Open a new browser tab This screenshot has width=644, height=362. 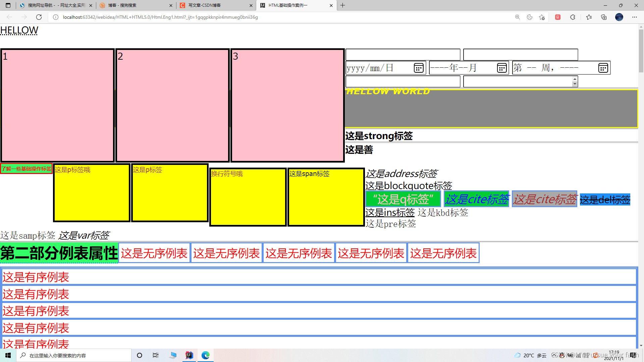342,5
